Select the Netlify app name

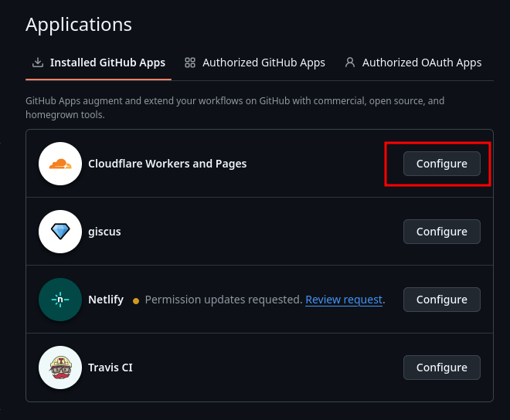click(106, 300)
